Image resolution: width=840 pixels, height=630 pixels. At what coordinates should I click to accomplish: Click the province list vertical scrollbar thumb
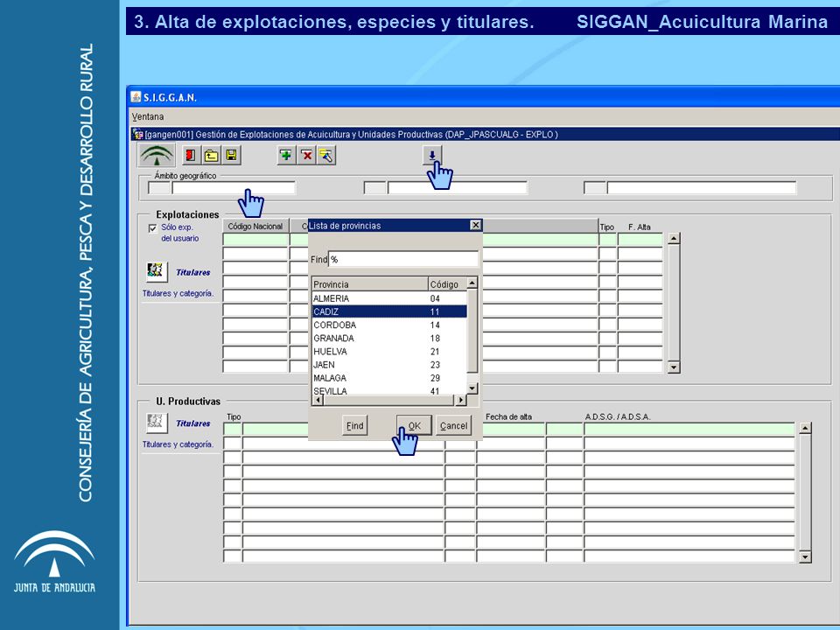tap(472, 331)
